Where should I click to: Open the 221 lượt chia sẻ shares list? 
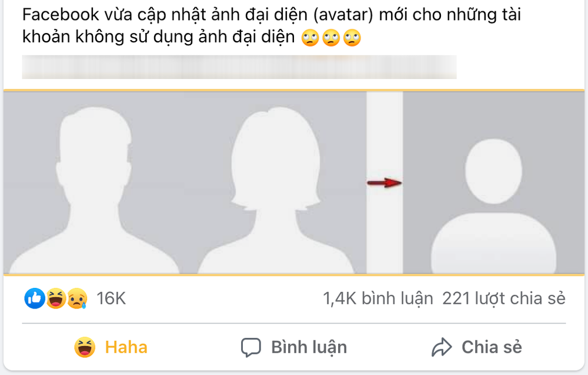tap(504, 299)
